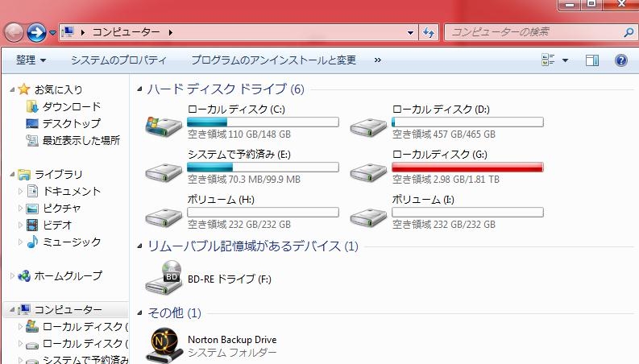
Task: Open デスクトップ in favorites
Action: tap(72, 123)
